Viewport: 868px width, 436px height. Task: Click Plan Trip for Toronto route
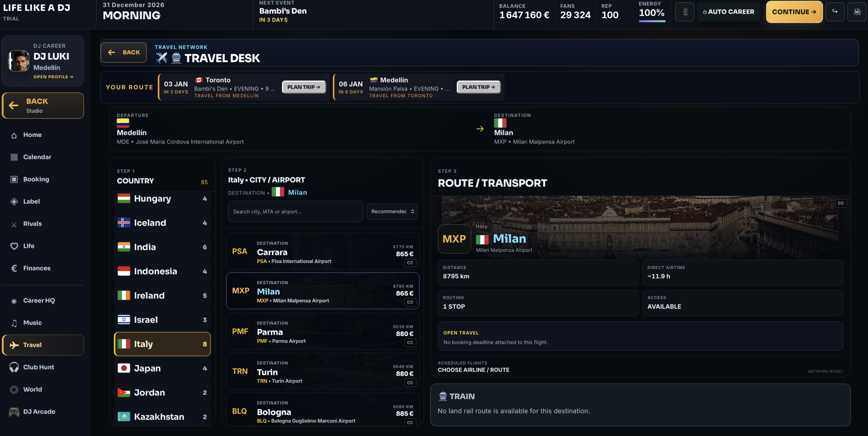[304, 87]
